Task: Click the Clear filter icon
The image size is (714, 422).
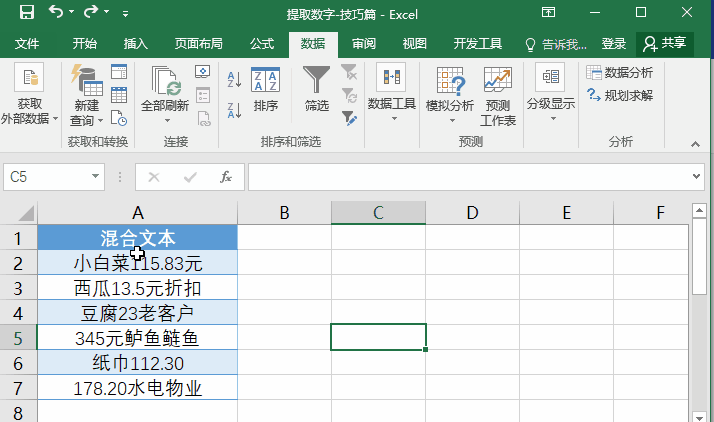Action: (349, 71)
